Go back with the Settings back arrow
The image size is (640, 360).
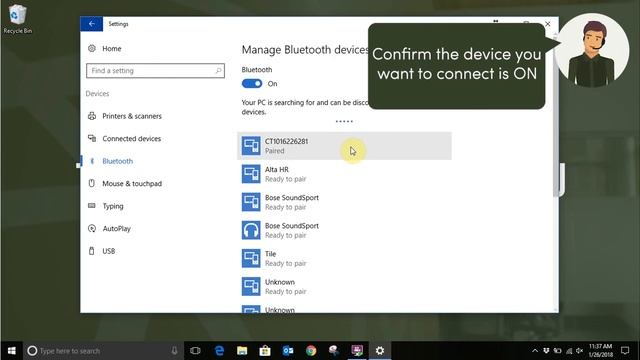pos(91,24)
